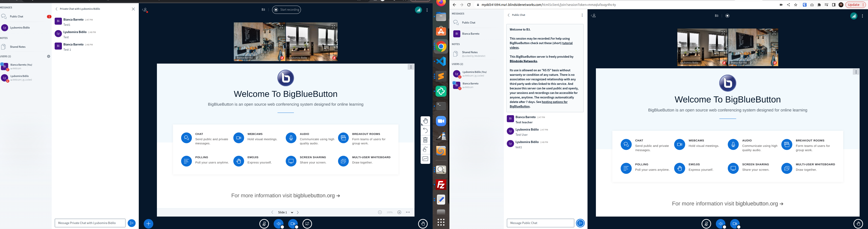Open Google Chrome from the dock
This screenshot has width=868, height=229.
[x=441, y=46]
